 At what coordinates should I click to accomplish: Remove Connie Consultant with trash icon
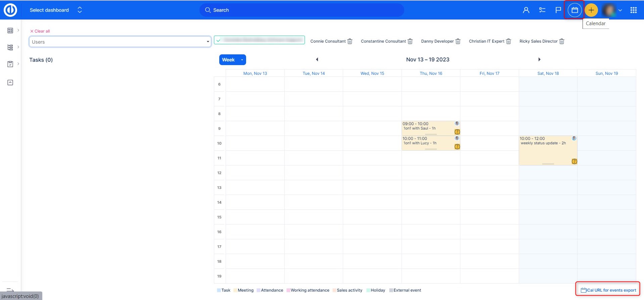(x=350, y=41)
